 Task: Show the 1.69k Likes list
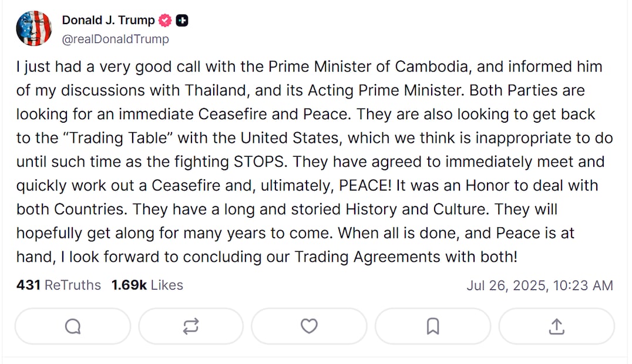click(147, 285)
